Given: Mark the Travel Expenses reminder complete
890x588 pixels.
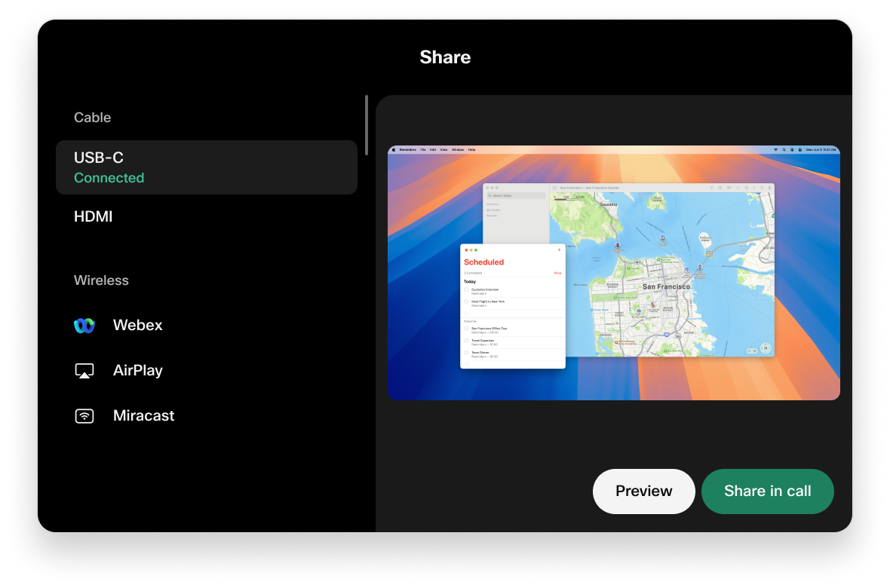Looking at the screenshot, I should (x=466, y=341).
